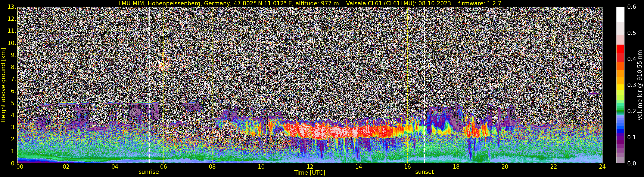Screen dimensions: 644x177
Task: Click the colorbar tick label '0.3'
Action: click(632, 85)
